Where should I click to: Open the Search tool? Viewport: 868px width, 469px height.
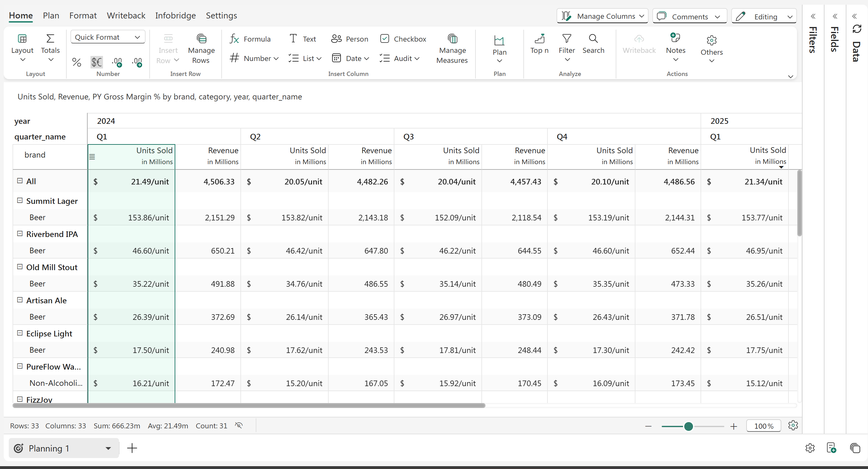point(593,44)
